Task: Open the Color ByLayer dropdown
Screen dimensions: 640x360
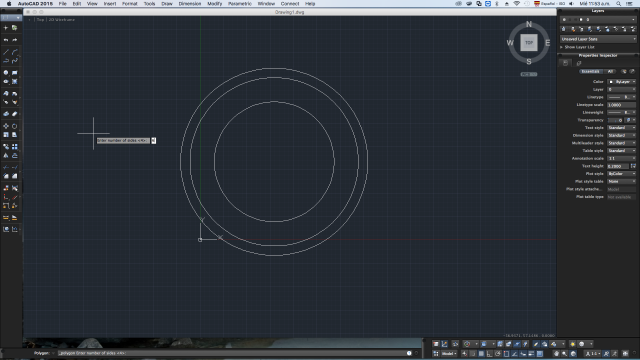Action: [622, 82]
